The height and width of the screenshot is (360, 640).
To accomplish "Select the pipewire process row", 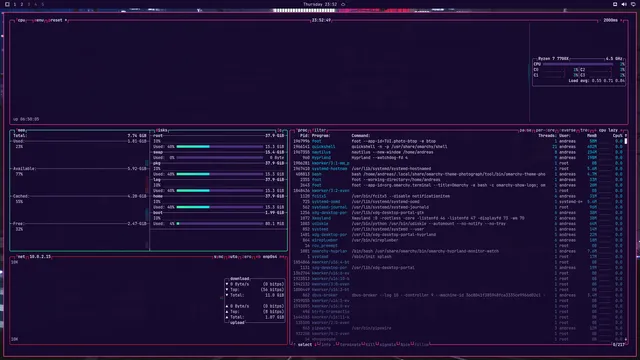I will pyautogui.click(x=458, y=328).
